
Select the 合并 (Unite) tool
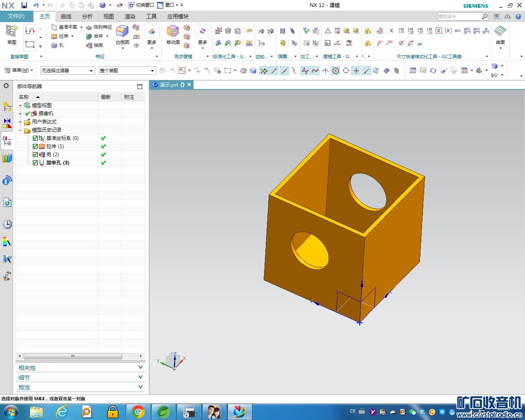coord(94,36)
